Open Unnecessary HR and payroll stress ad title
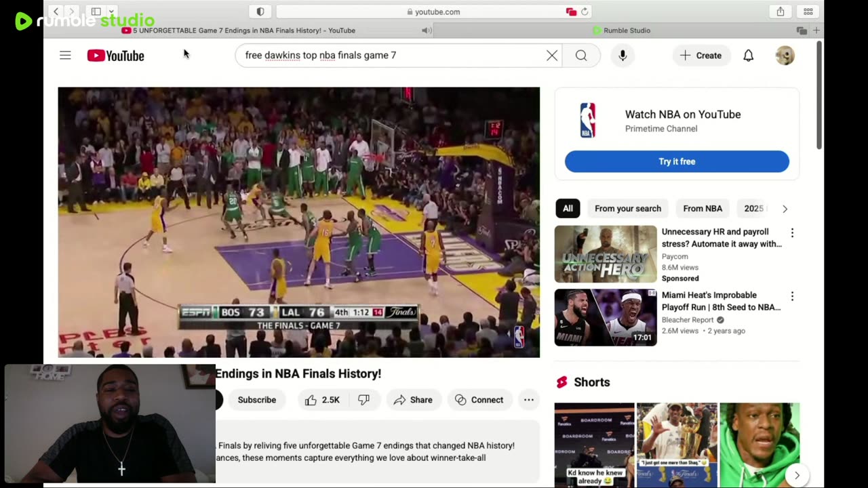Image resolution: width=868 pixels, height=488 pixels. click(x=722, y=238)
